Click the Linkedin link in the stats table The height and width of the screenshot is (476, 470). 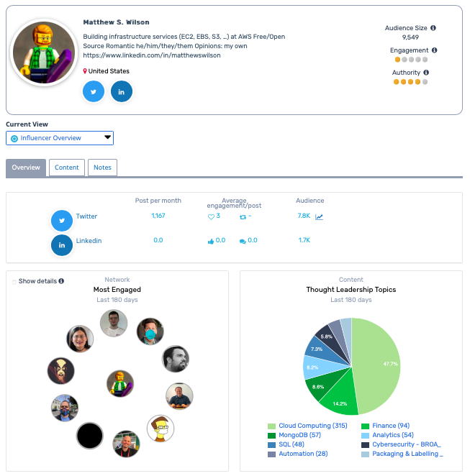click(x=89, y=241)
